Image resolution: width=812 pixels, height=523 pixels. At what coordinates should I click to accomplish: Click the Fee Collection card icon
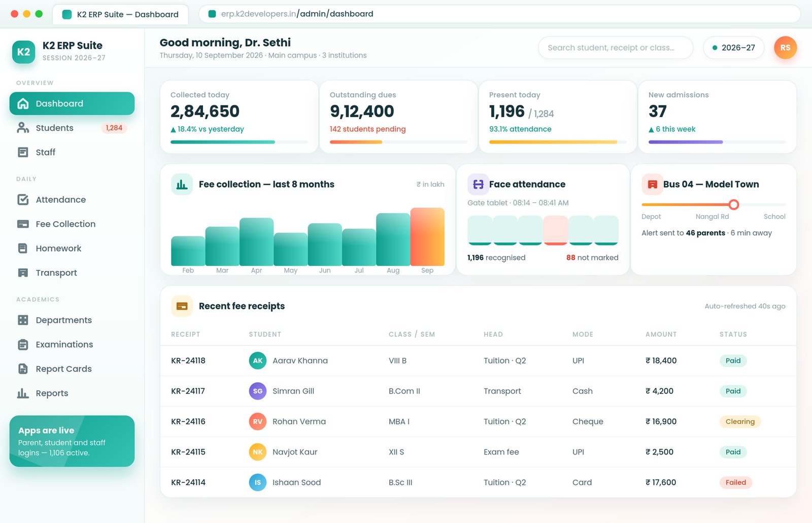pyautogui.click(x=23, y=224)
